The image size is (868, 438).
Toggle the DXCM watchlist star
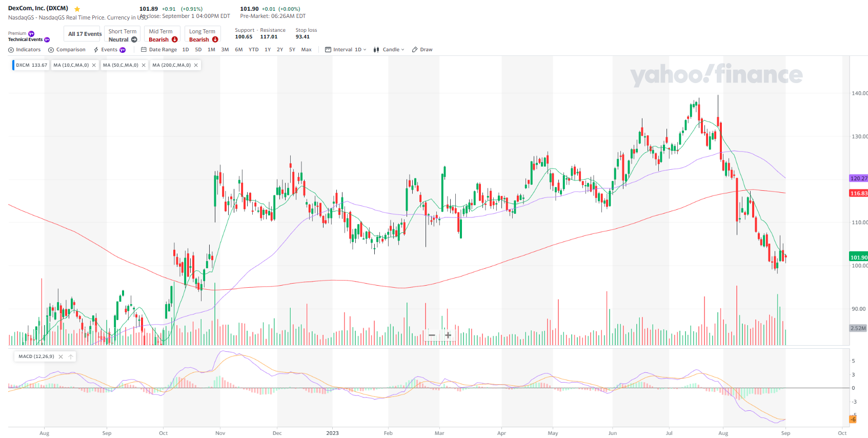tap(77, 9)
